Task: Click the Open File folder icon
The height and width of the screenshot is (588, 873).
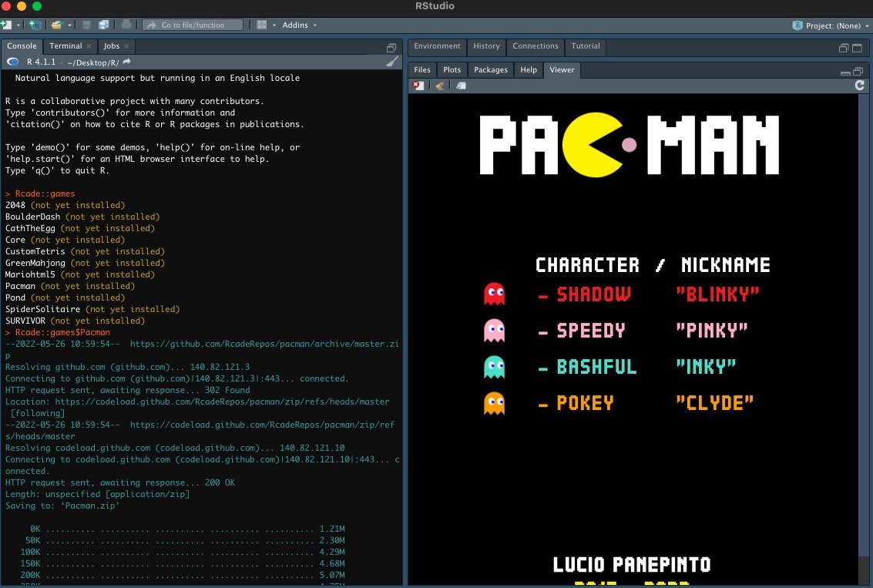Action: (x=56, y=25)
